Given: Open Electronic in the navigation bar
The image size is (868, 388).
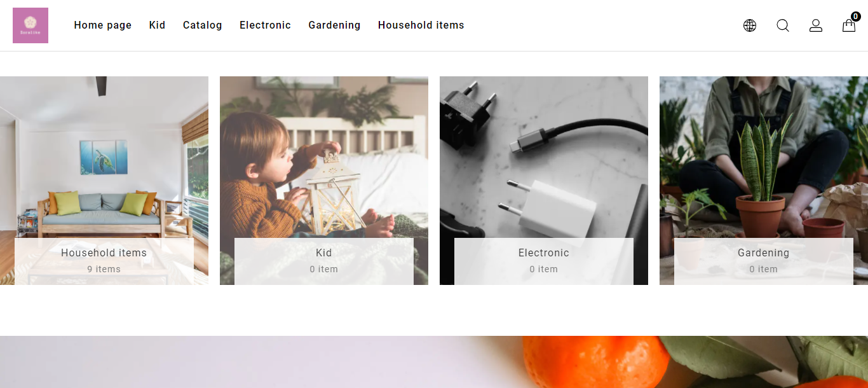Looking at the screenshot, I should click(x=265, y=25).
